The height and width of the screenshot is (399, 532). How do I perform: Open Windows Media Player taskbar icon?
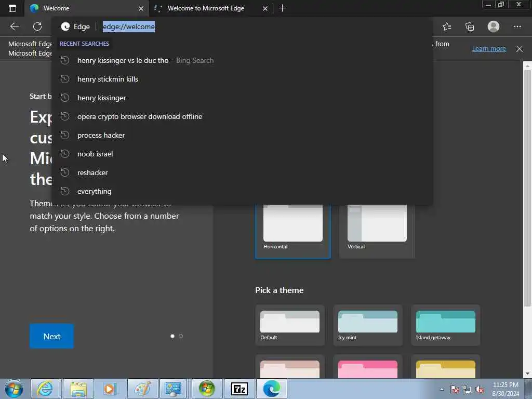click(x=110, y=389)
